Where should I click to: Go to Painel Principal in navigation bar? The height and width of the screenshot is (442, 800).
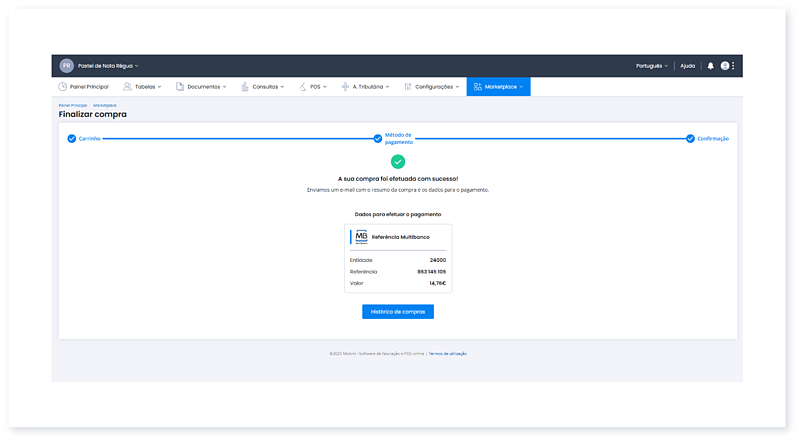pos(85,87)
